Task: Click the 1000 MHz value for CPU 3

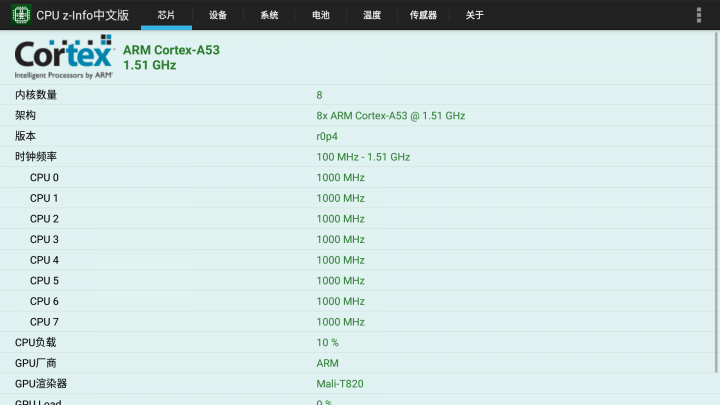Action: coord(340,240)
